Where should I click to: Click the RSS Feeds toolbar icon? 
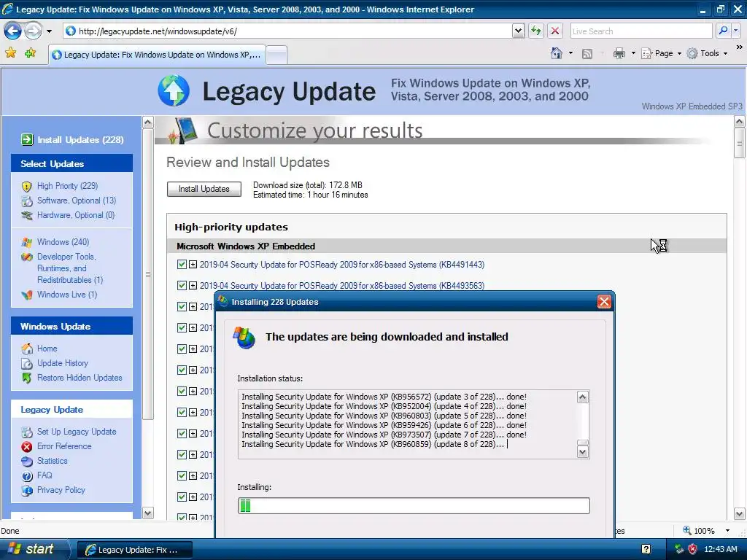(587, 54)
